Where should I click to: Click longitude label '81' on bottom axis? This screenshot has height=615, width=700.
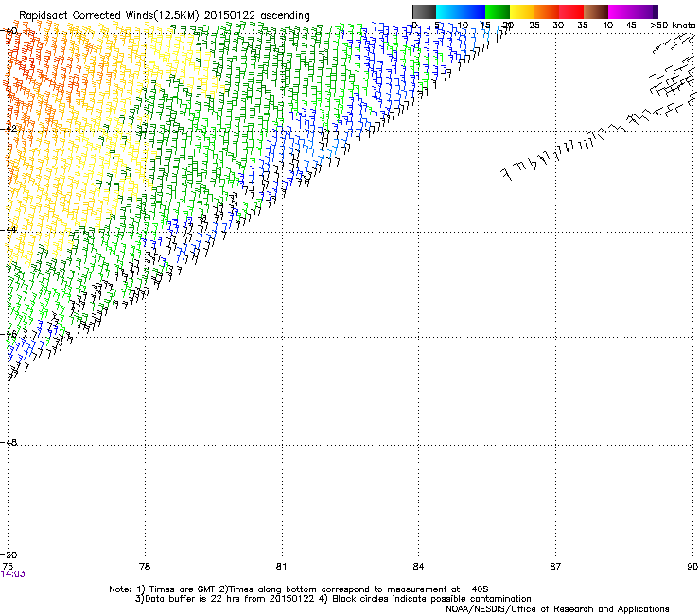[x=281, y=567]
